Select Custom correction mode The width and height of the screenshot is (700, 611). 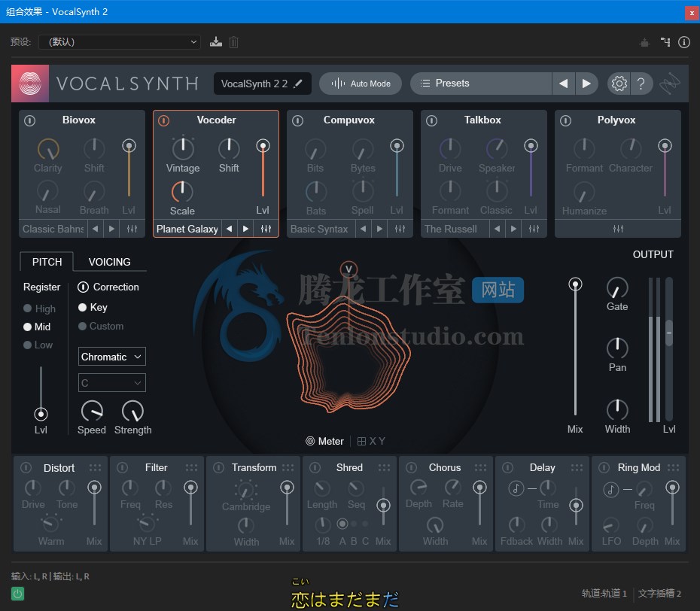click(82, 327)
